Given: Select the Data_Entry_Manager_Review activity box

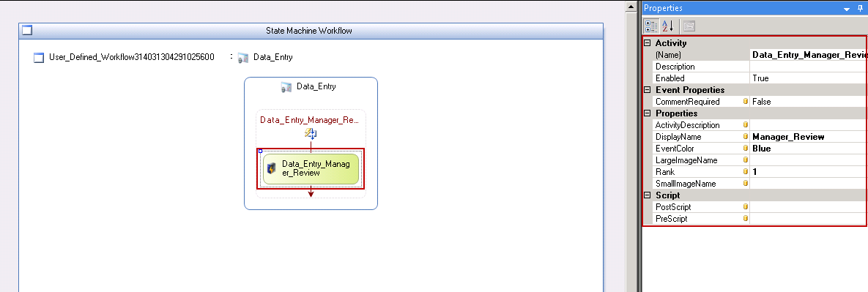Looking at the screenshot, I should (311, 168).
